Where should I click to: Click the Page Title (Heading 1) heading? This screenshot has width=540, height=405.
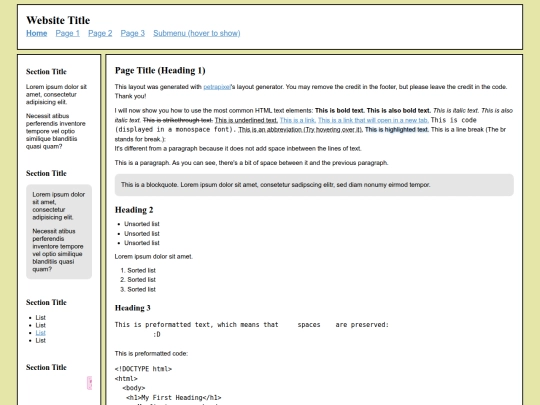tap(160, 70)
